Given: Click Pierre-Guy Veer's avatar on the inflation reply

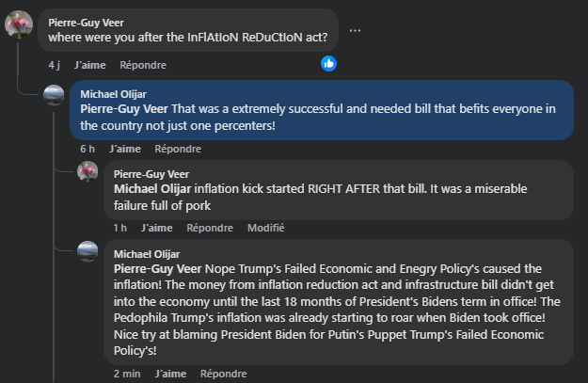Looking at the screenshot, I should point(87,172).
